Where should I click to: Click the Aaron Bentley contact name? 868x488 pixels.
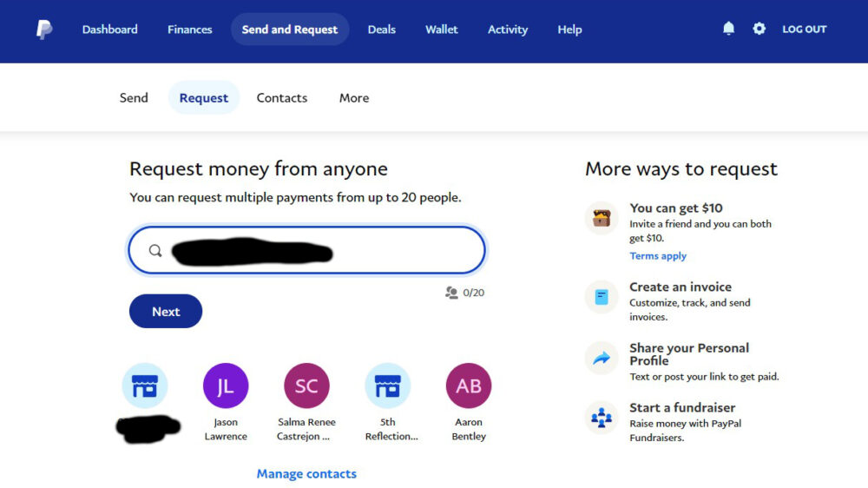469,429
